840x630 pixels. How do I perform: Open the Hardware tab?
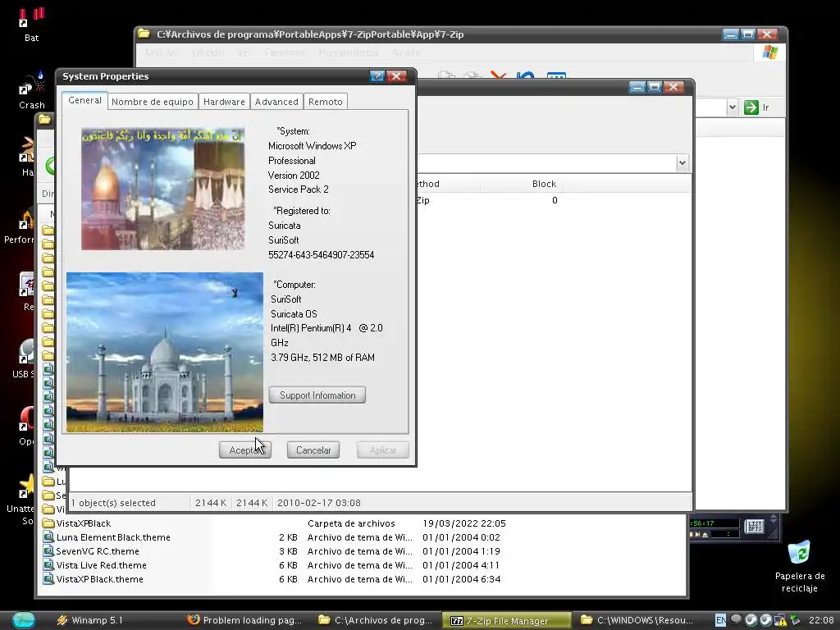[x=224, y=102]
